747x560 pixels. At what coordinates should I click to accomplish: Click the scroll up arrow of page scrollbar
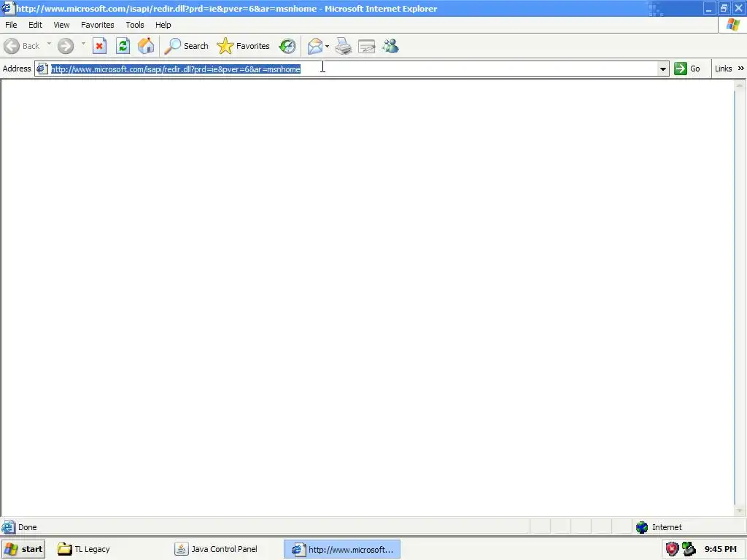tap(740, 86)
